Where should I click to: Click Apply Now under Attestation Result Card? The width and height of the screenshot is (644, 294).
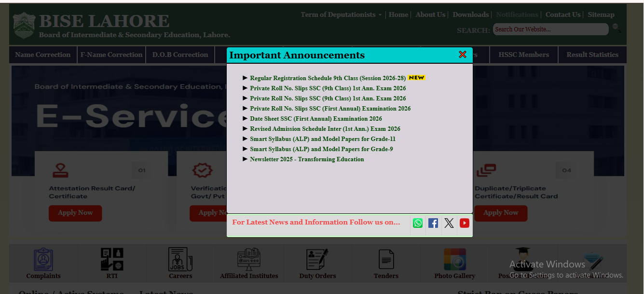(x=75, y=213)
